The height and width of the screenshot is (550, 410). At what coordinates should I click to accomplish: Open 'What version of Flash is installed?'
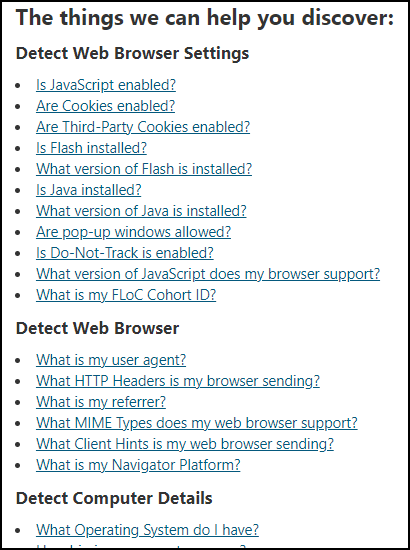144,169
